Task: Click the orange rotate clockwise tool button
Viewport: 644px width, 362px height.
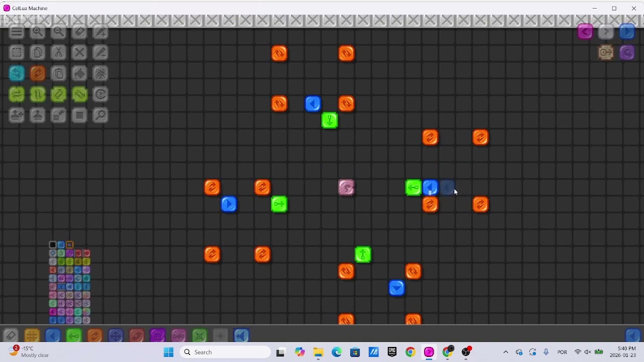Action: 38,74
